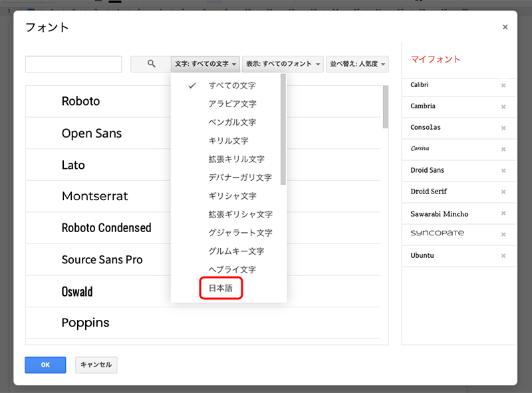Close the font dialog with X
Viewport: 532px width, 393px height.
click(x=505, y=27)
